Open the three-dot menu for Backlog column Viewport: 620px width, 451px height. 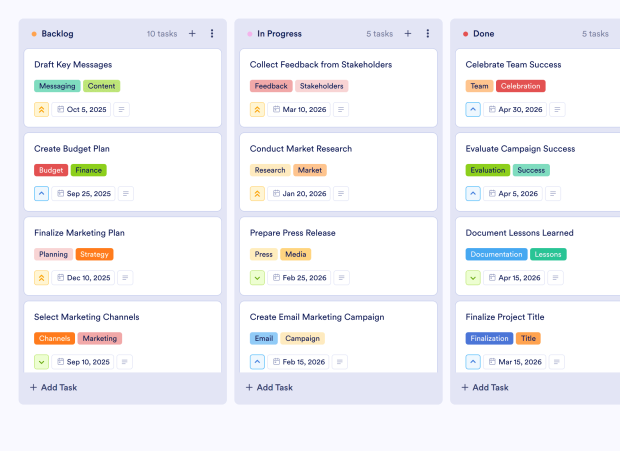(x=212, y=34)
